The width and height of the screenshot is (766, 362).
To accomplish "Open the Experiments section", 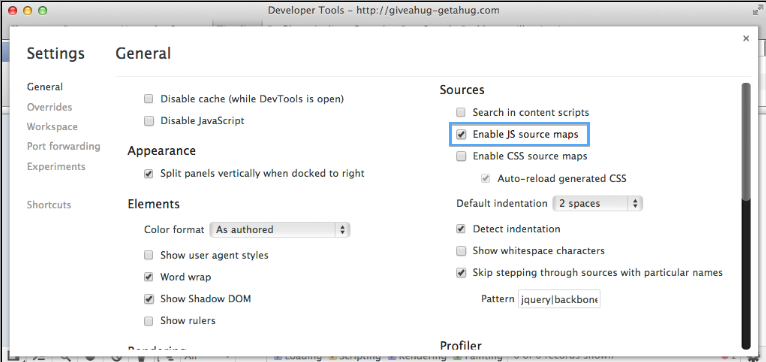I will tap(56, 167).
